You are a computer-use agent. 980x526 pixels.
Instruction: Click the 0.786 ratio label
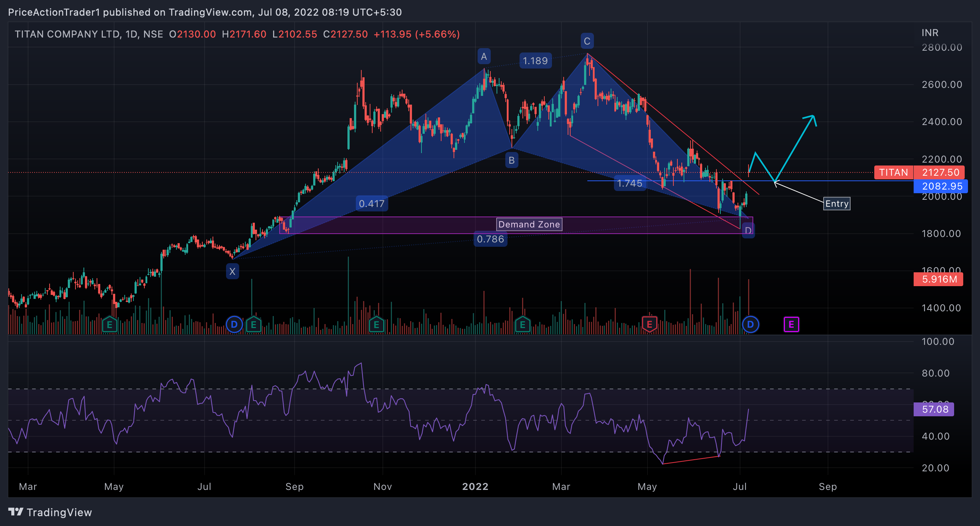pos(490,239)
